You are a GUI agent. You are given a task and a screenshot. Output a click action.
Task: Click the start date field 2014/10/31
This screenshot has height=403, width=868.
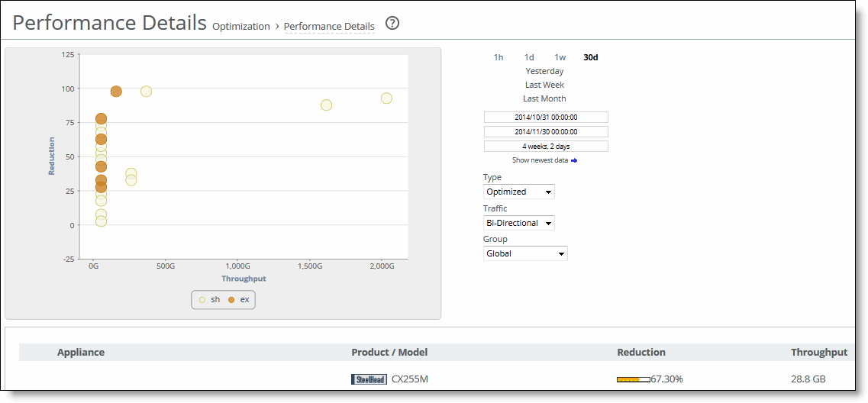tap(546, 118)
